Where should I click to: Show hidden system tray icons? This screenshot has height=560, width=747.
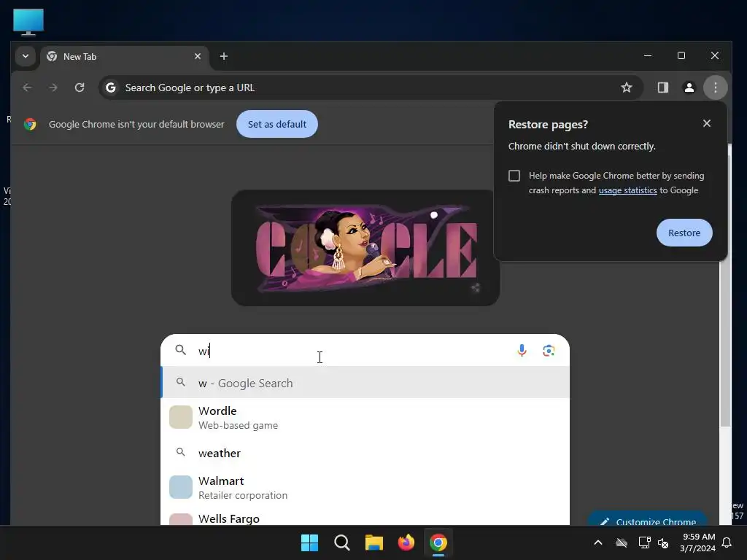point(598,542)
